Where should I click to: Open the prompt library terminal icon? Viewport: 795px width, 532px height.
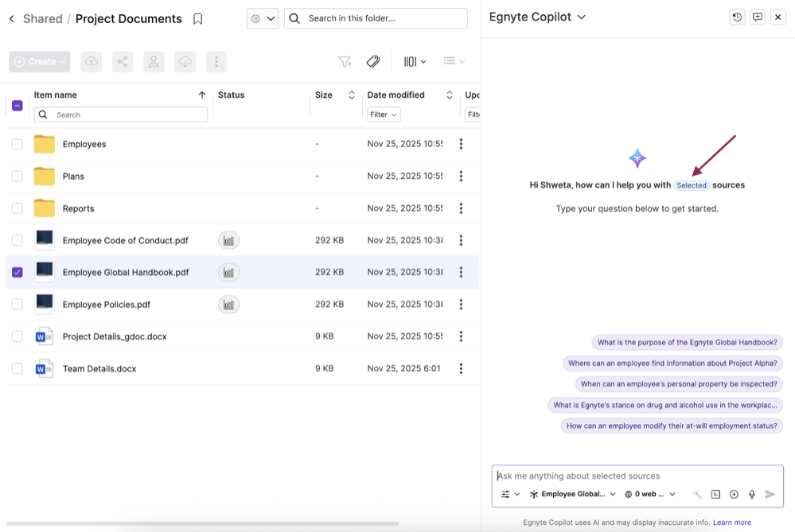[715, 495]
